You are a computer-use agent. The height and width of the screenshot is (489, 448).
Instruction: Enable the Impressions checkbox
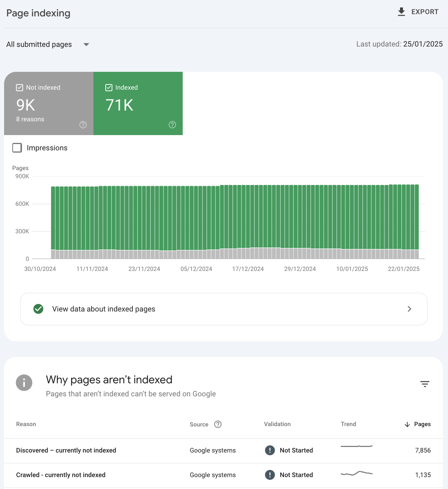coord(17,148)
